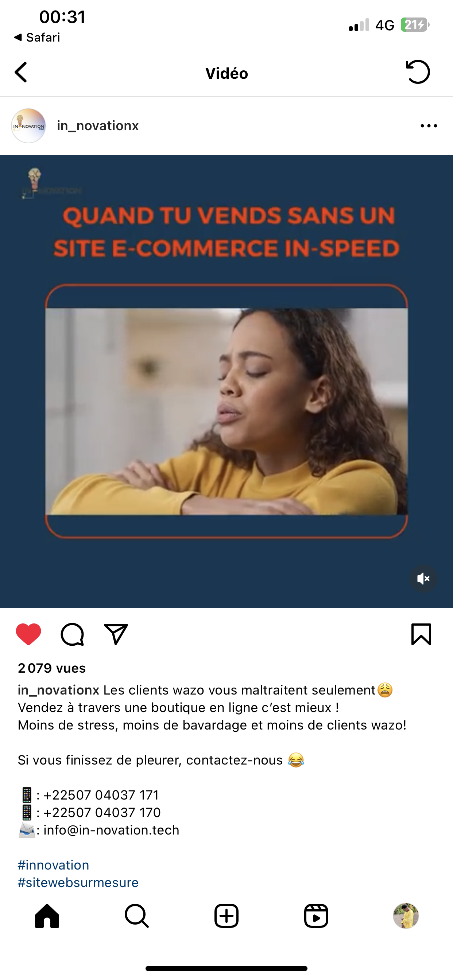Tap the back arrow chevron
This screenshot has height=980, width=453.
pyautogui.click(x=21, y=72)
